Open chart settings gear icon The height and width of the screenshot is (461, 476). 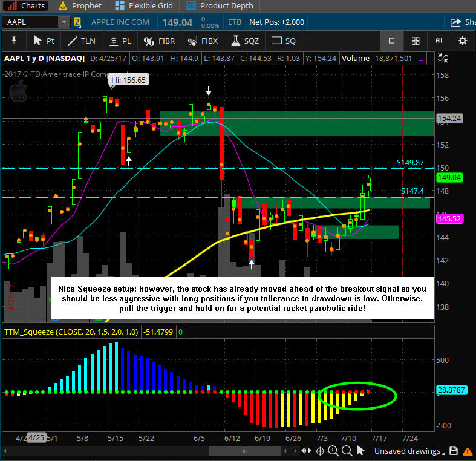[462, 41]
